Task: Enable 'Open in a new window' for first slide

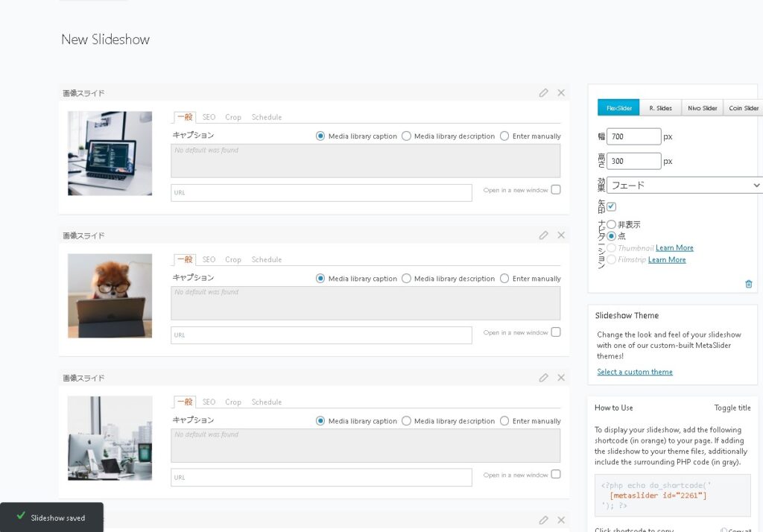Action: click(x=556, y=190)
